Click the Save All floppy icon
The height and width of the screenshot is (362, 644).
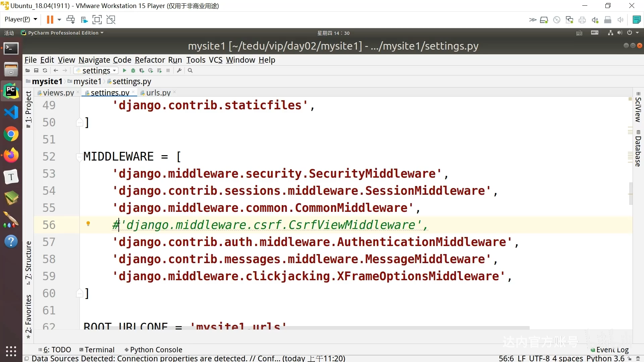[x=36, y=70]
